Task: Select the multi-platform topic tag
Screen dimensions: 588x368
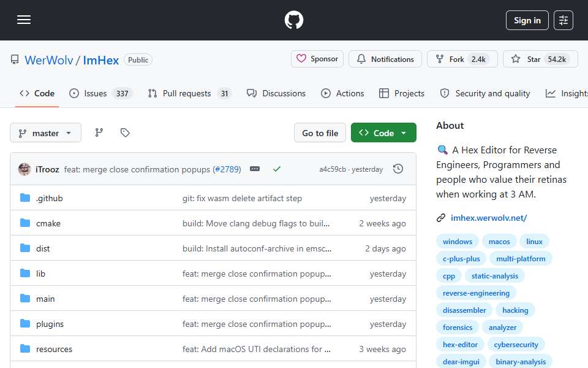Action: click(521, 259)
